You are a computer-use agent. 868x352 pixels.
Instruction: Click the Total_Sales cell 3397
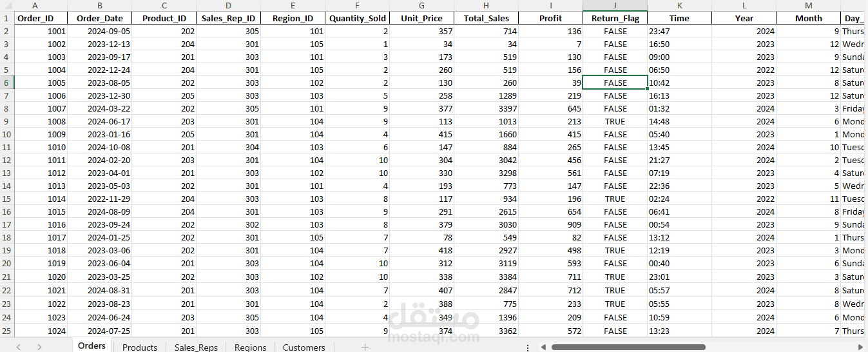tap(487, 108)
